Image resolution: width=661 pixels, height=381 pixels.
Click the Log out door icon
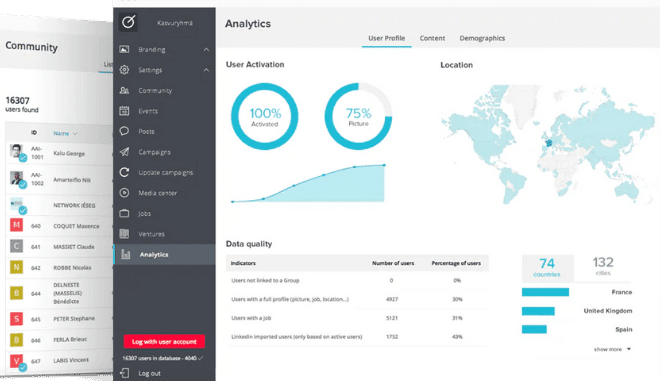(125, 373)
